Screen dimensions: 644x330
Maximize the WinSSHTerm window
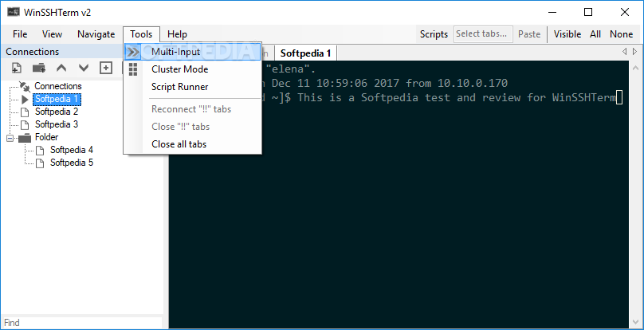[x=588, y=12]
